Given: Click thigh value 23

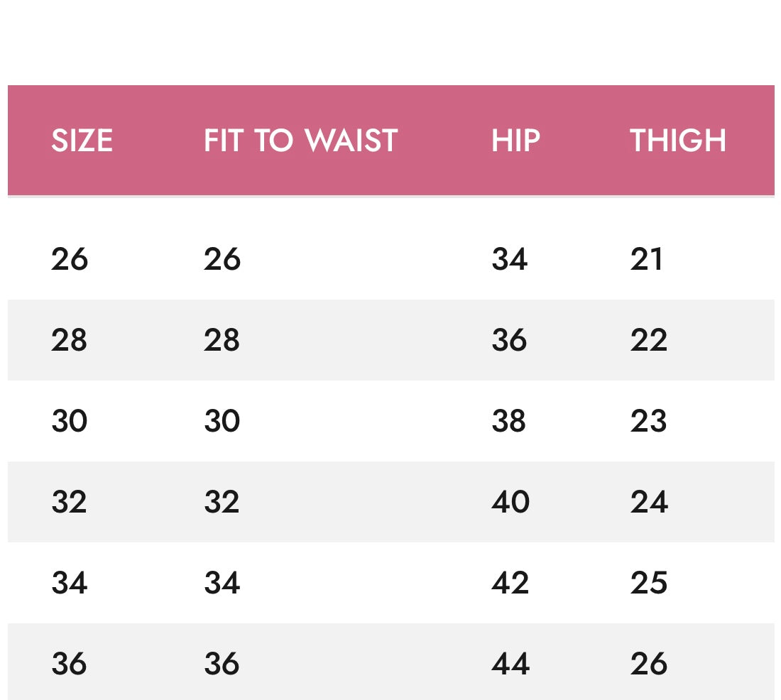Looking at the screenshot, I should [x=649, y=421].
